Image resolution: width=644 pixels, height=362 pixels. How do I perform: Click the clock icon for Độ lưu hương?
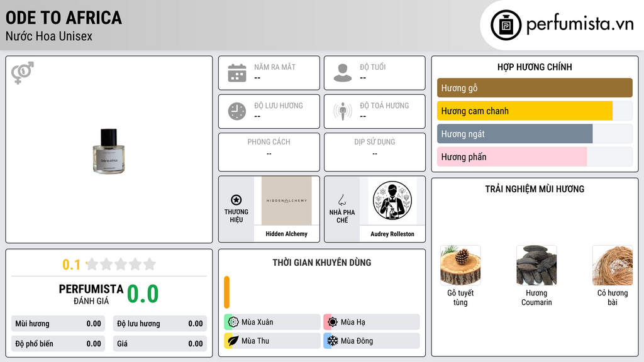pyautogui.click(x=237, y=111)
